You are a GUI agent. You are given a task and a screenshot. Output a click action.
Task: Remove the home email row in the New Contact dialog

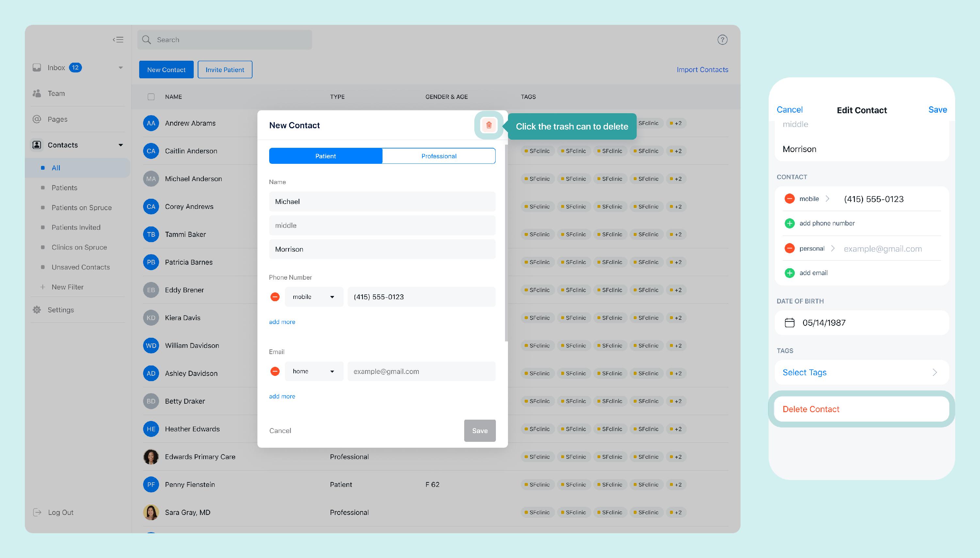click(x=275, y=371)
